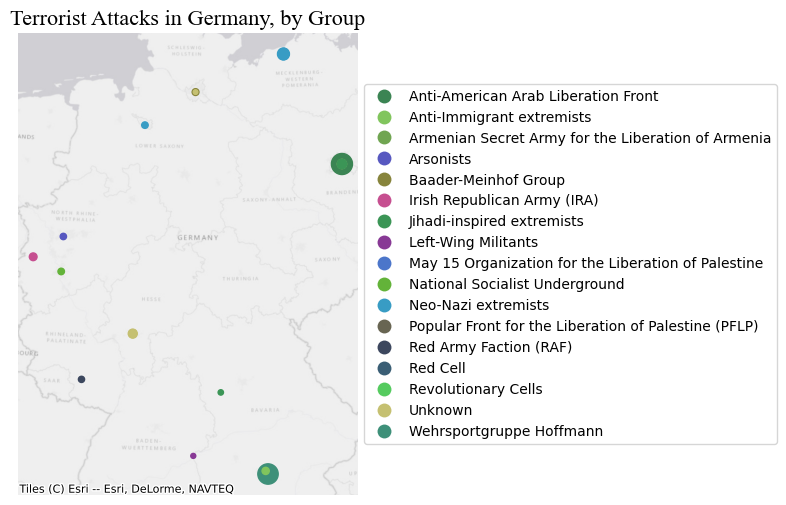The image size is (786, 505).
Task: Click the large blue marker near Mecklenburg
Action: coord(283,54)
